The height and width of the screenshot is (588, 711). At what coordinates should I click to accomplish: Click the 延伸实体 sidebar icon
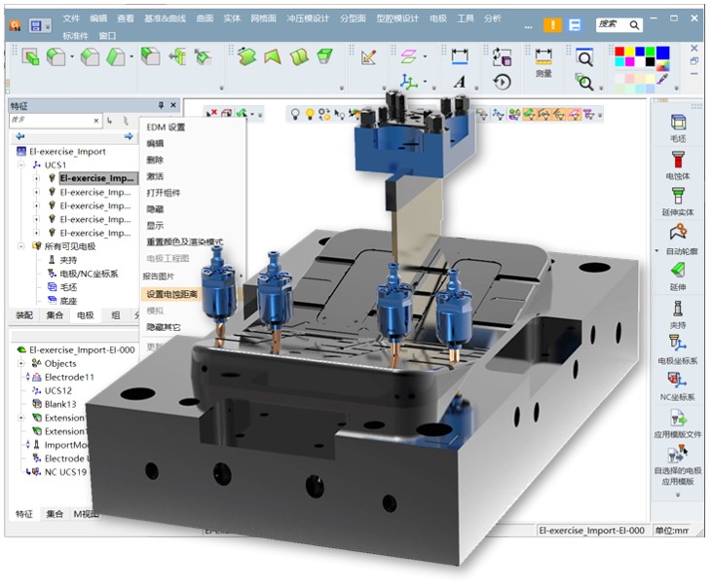pos(678,198)
